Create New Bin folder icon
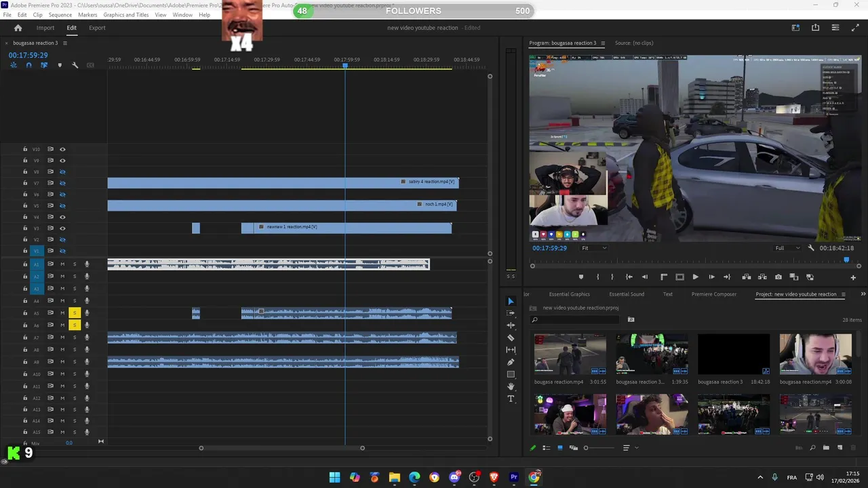Image resolution: width=868 pixels, height=488 pixels. 826,448
